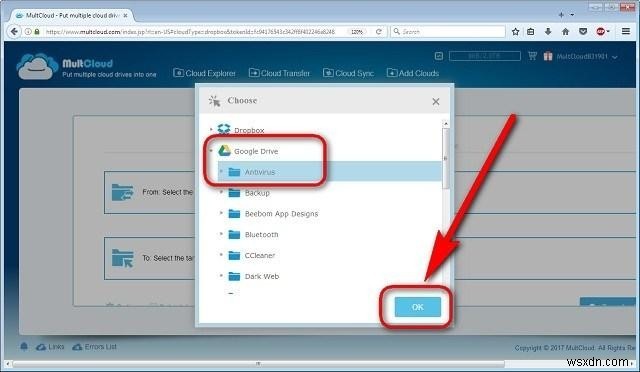Viewport: 640px width, 372px height.
Task: Expand the Beebom App Designs folder arrow
Action: point(221,213)
